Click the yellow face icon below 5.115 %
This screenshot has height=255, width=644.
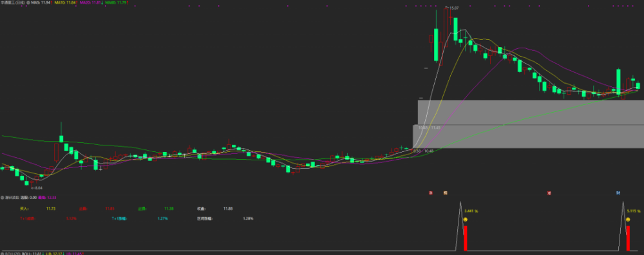628,220
